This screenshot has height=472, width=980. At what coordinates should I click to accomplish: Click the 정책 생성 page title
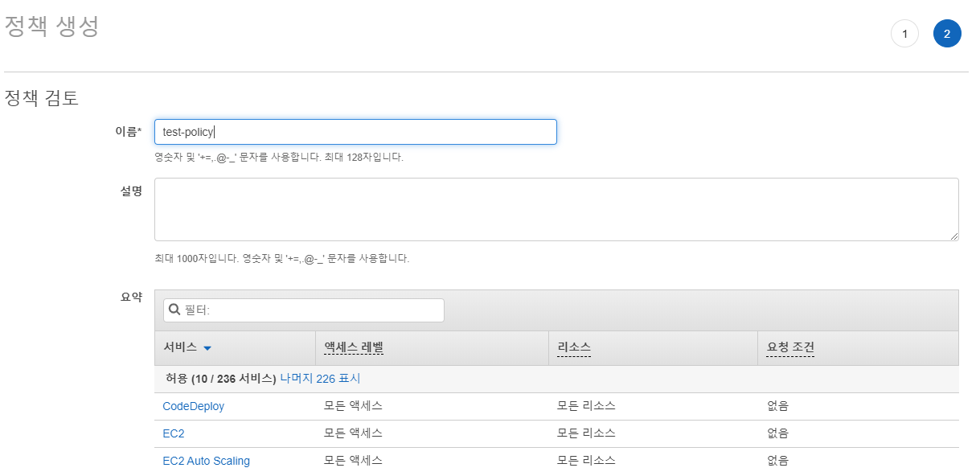click(52, 27)
